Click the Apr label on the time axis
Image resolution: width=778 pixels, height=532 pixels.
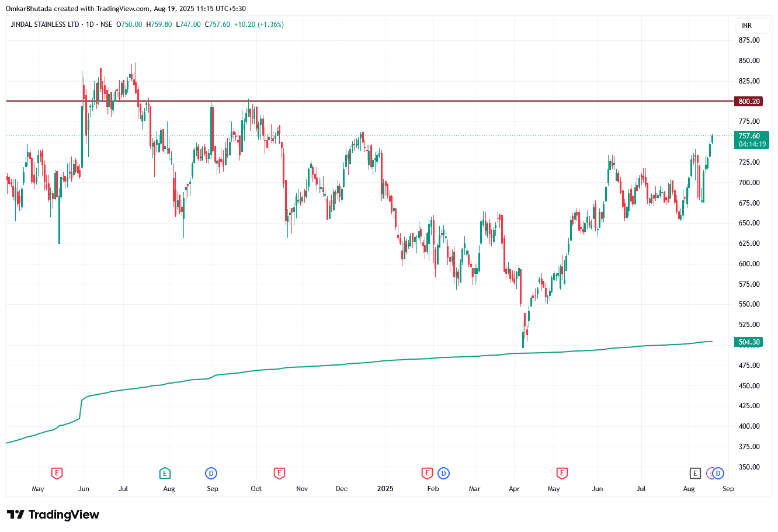515,489
